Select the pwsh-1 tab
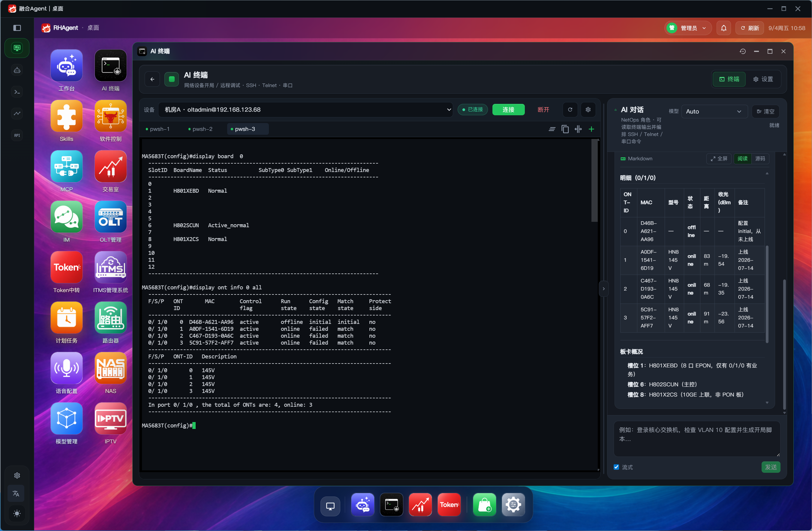 click(x=157, y=129)
